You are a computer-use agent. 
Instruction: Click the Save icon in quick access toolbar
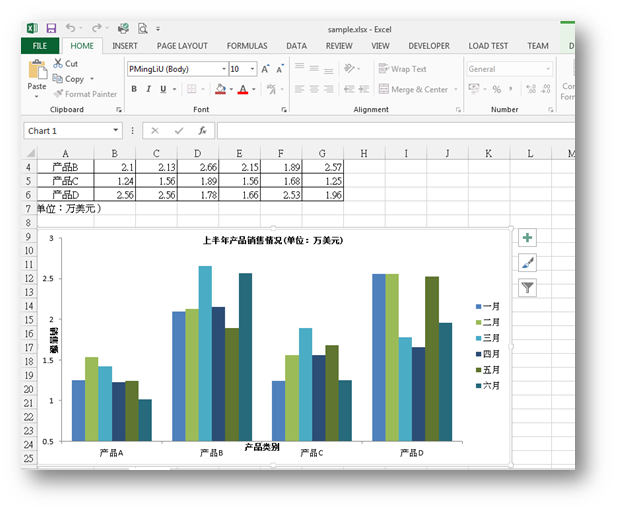pos(50,29)
